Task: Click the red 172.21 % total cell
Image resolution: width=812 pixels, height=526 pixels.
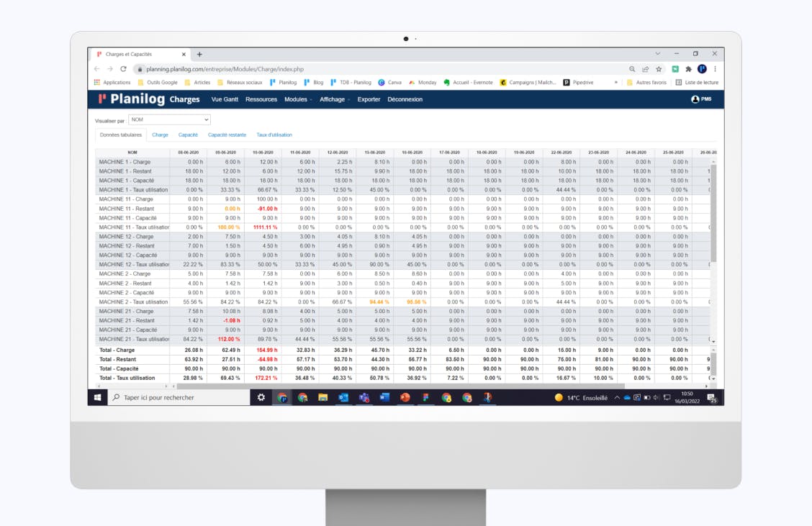Action: 266,378
